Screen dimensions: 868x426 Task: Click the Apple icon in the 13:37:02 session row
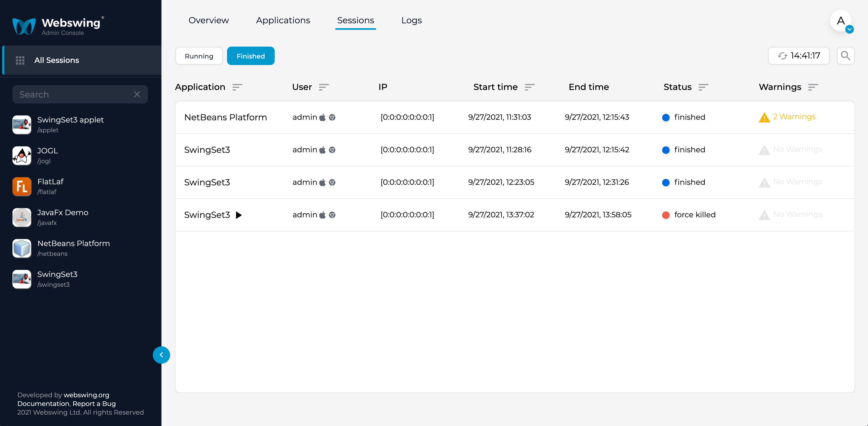click(322, 215)
